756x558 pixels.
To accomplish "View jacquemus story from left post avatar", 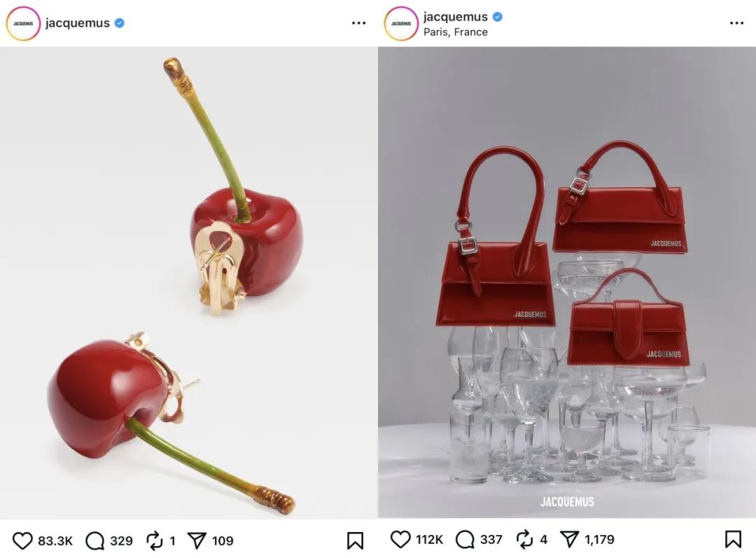I will coord(23,23).
